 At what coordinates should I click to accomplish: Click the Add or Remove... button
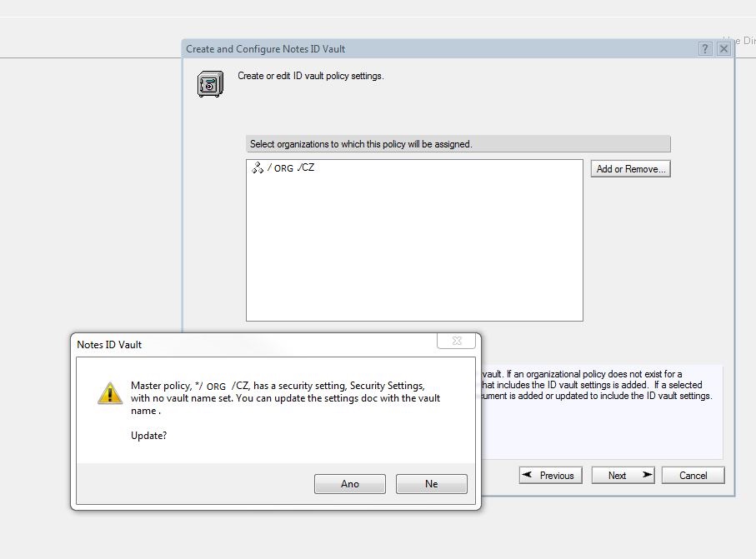631,168
